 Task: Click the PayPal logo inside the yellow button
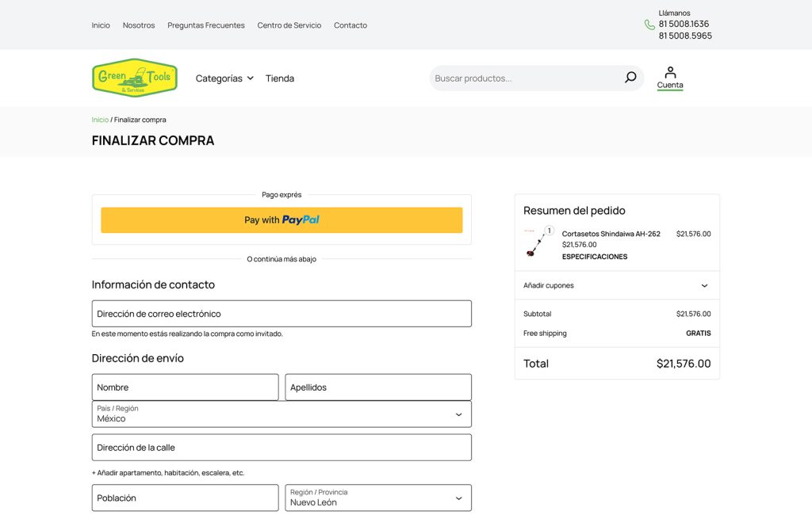pos(300,219)
